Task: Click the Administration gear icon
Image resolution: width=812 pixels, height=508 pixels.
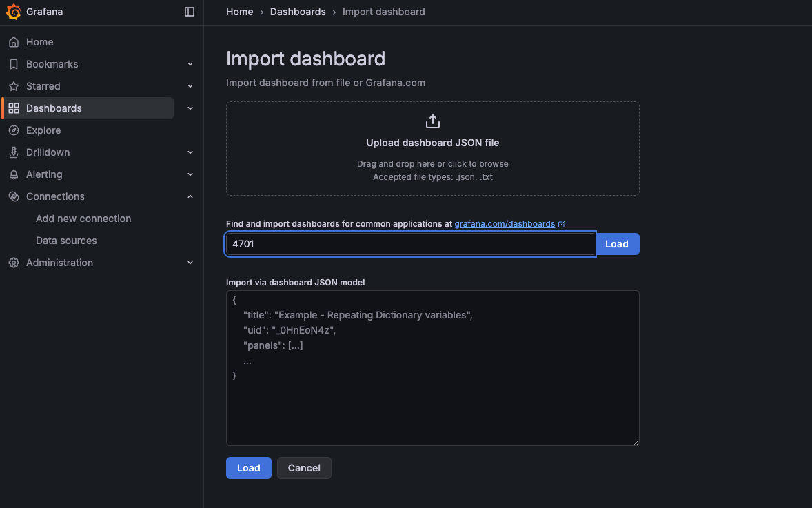Action: [14, 263]
